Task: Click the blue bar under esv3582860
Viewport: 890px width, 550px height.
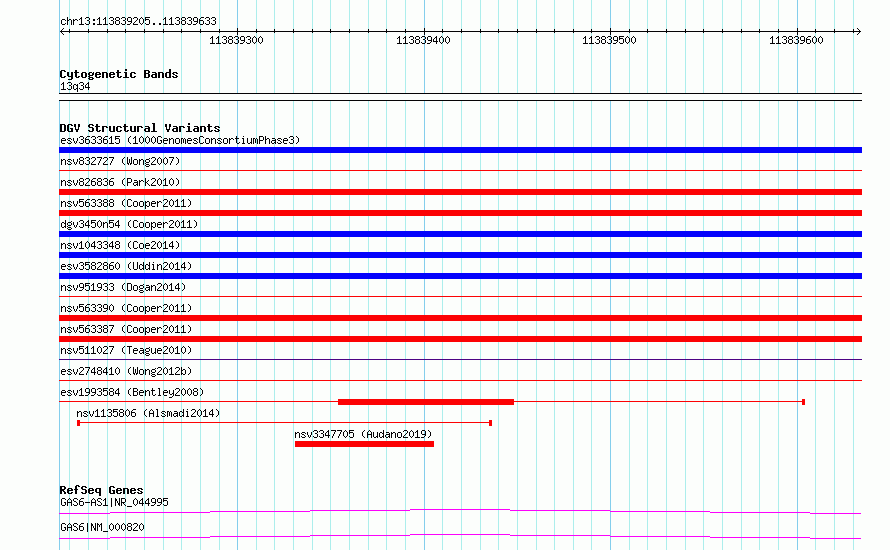Action: (x=460, y=276)
